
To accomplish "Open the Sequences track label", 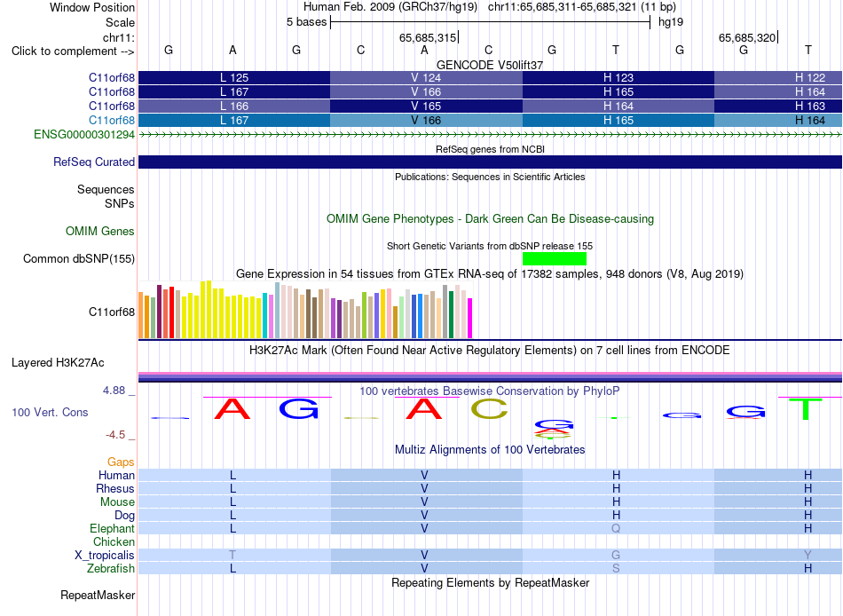I will 106,189.
